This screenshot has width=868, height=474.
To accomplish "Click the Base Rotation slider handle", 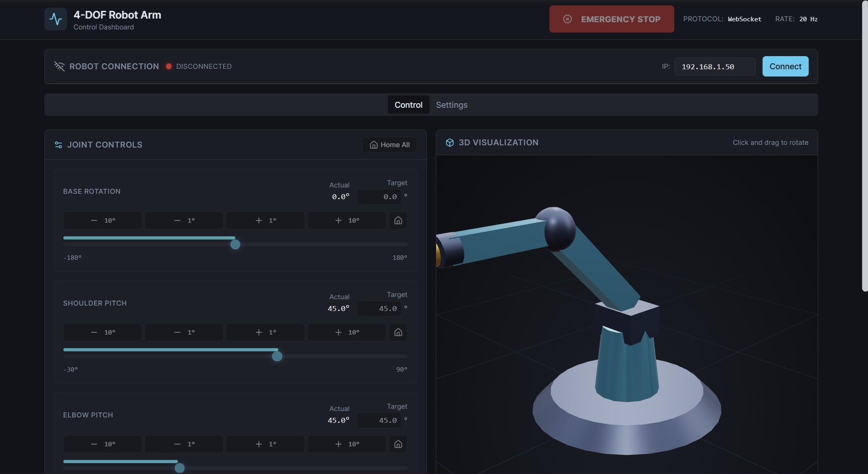I will coord(235,244).
